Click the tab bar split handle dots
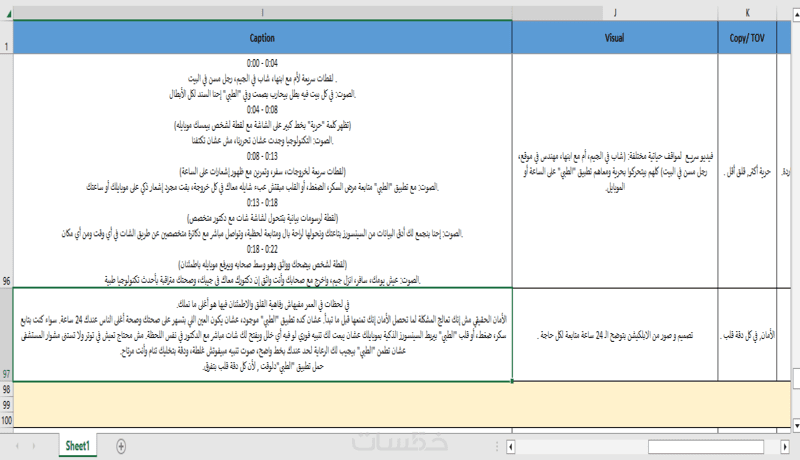 (497, 447)
